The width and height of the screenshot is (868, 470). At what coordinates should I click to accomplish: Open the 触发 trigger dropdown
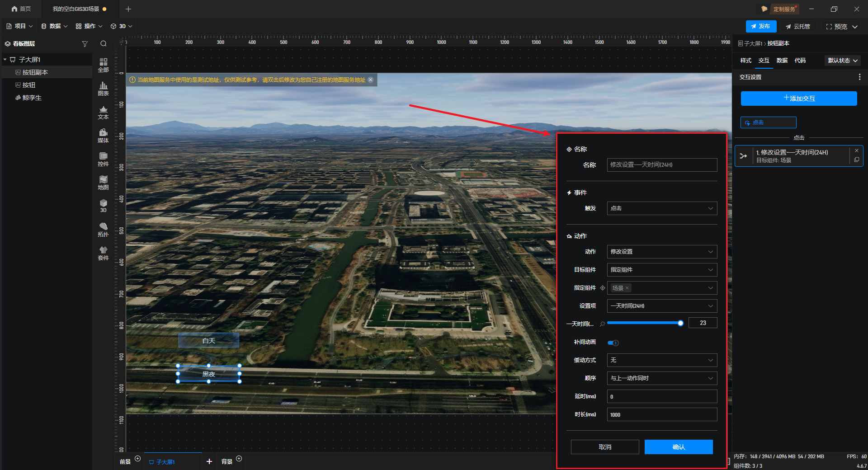pos(661,208)
